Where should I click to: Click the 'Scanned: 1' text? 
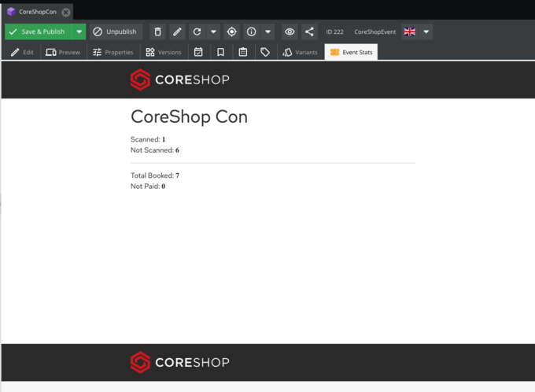pos(148,139)
